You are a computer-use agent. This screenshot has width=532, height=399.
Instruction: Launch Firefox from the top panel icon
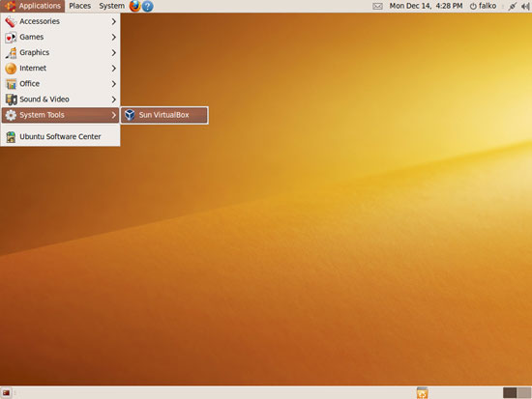(135, 6)
